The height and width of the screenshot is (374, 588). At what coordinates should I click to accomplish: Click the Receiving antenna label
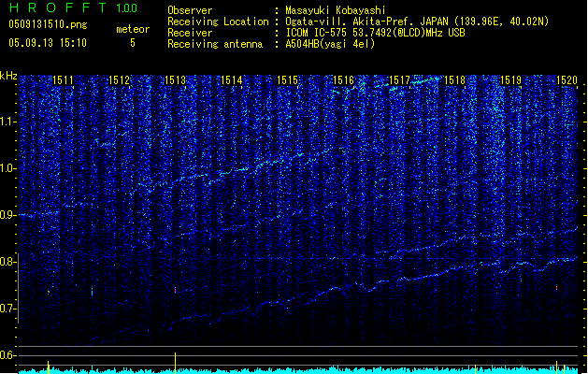(x=215, y=44)
